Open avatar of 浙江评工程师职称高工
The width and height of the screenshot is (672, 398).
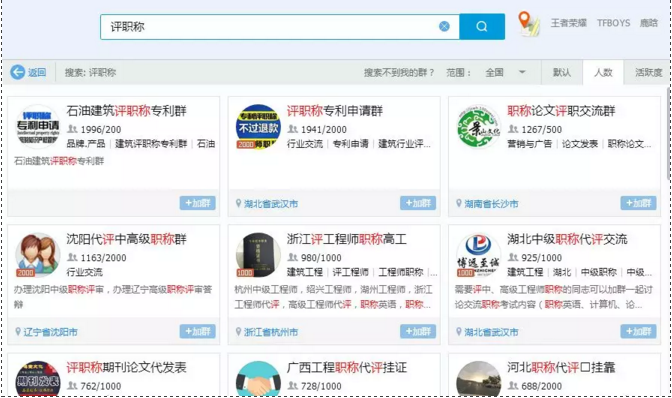[258, 255]
